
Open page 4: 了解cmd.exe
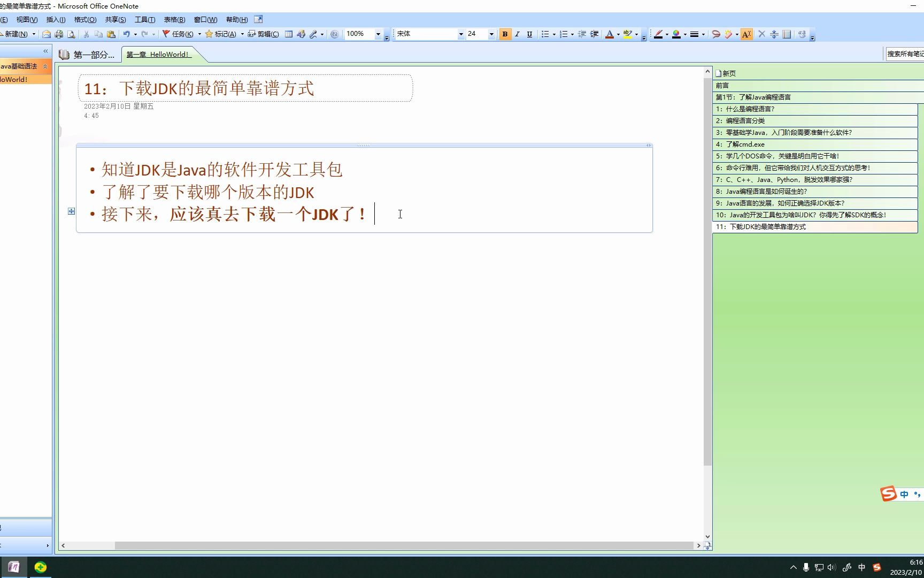[815, 144]
